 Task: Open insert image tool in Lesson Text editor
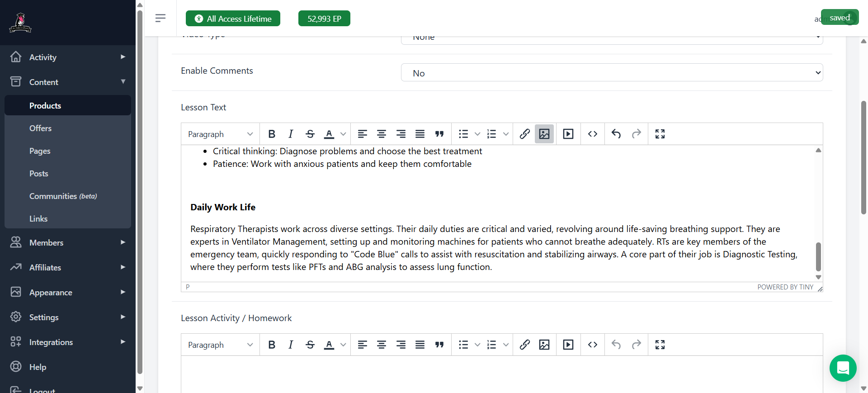pyautogui.click(x=544, y=134)
